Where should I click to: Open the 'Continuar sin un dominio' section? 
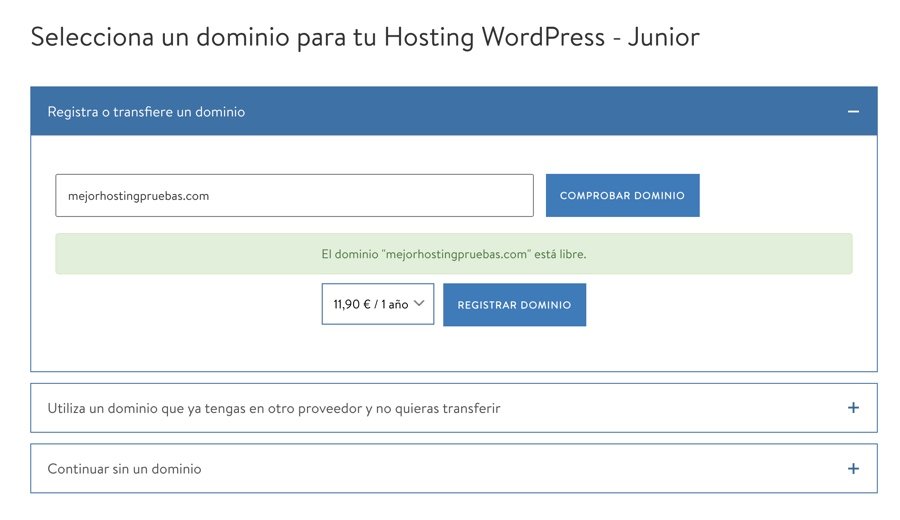[453, 468]
